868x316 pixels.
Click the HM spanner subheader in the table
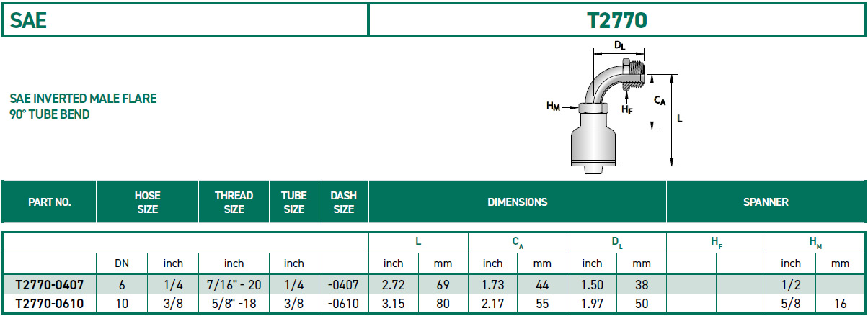(x=816, y=243)
